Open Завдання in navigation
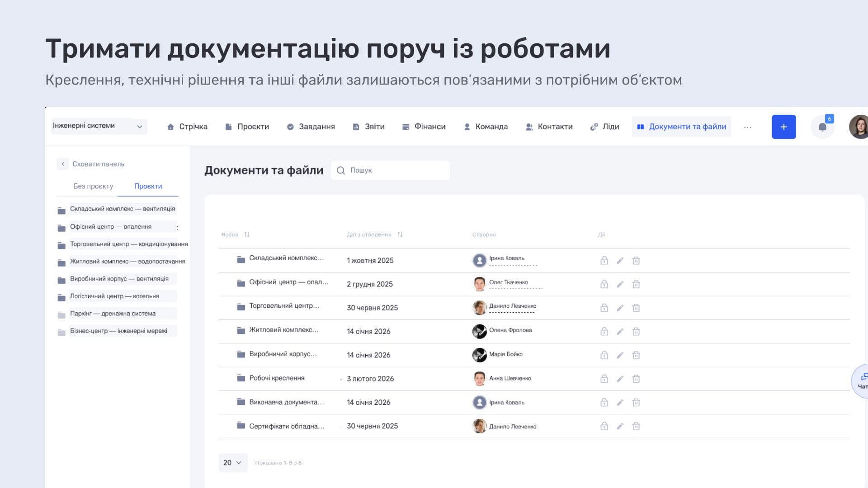 311,127
